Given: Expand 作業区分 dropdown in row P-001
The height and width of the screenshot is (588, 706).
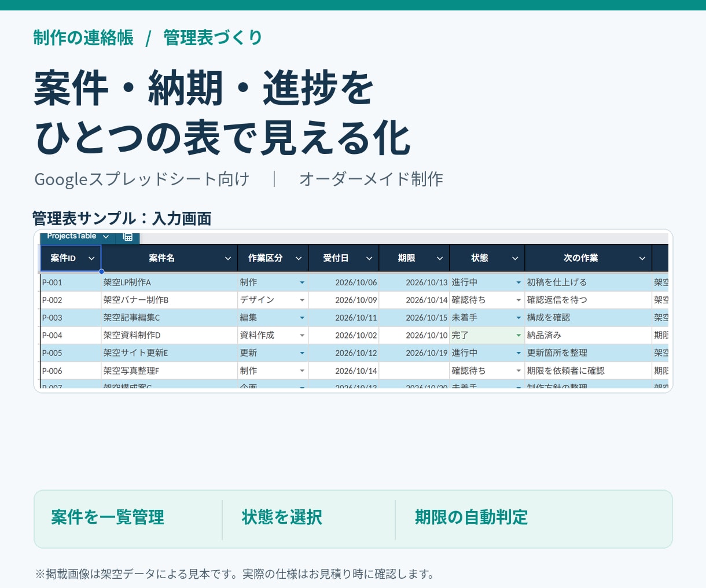Looking at the screenshot, I should pos(302,282).
